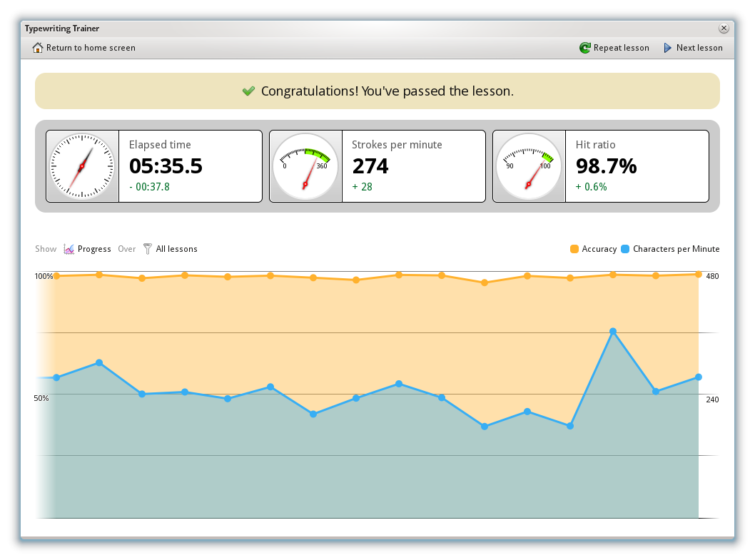
Task: Click the hit ratio gauge
Action: [x=529, y=166]
